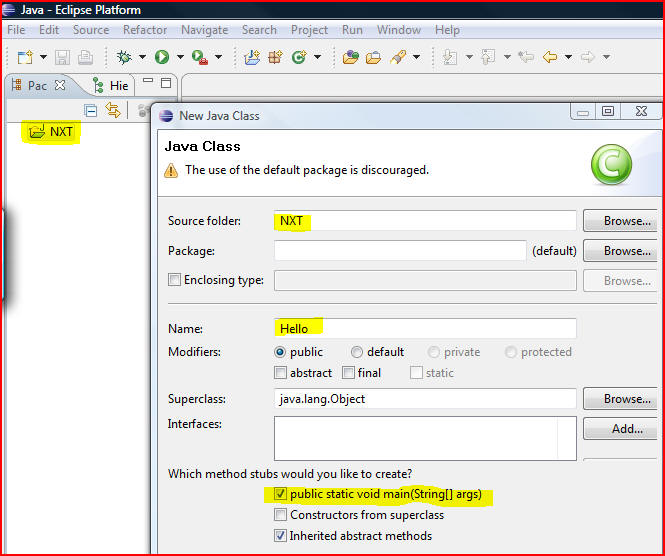Open the Navigate menu
This screenshot has height=556, width=665.
coord(204,30)
